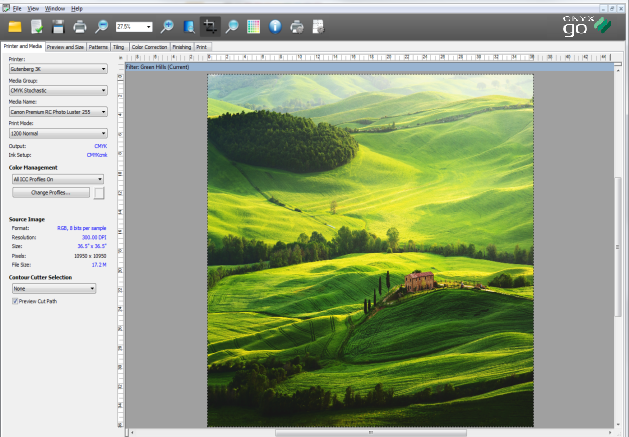Open the color swatch grid tool
Image resolution: width=629 pixels, height=437 pixels.
(x=253, y=26)
